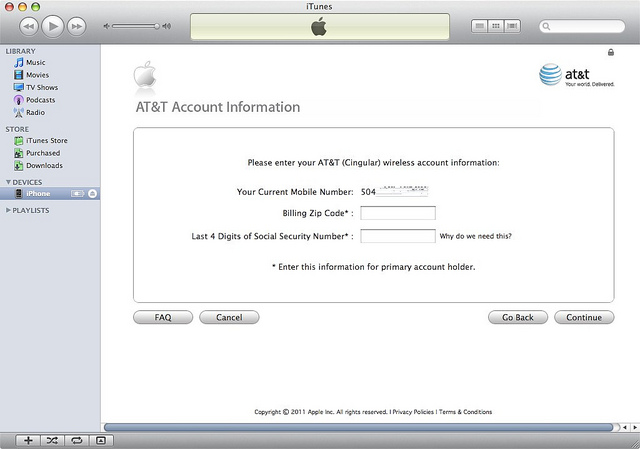Switch to list view
Screen dimensions: 640x449
point(480,26)
